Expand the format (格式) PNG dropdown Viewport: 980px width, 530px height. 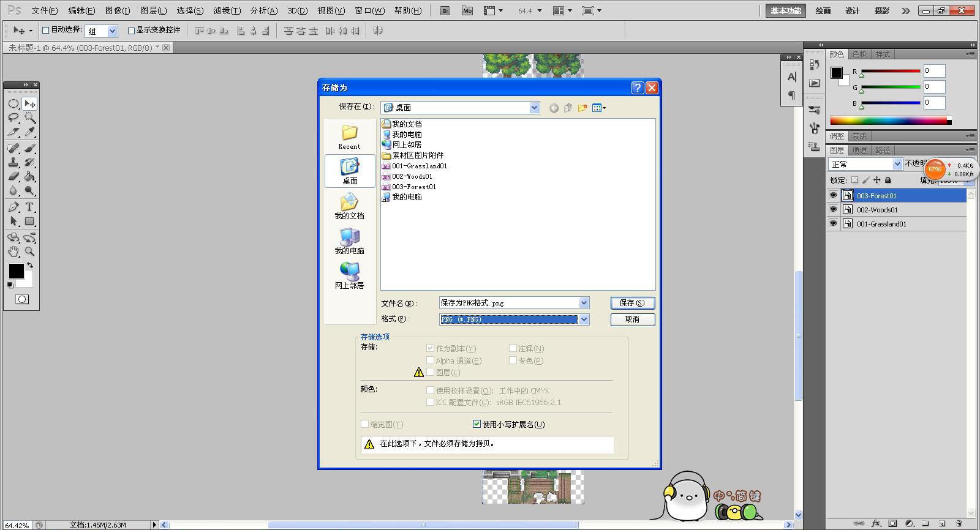coord(584,319)
